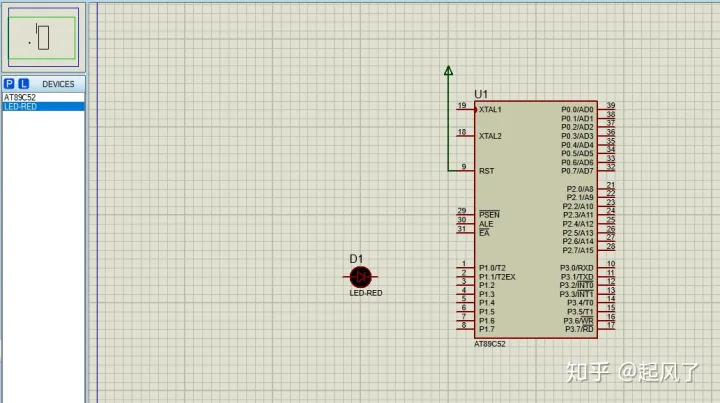
Task: Click the XTAL2 pin 18
Action: [465, 136]
